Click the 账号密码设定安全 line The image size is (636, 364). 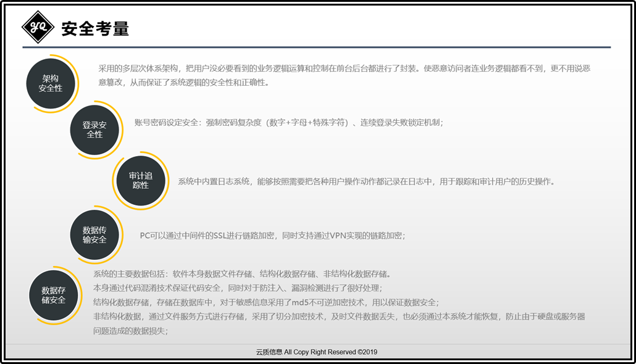point(289,122)
